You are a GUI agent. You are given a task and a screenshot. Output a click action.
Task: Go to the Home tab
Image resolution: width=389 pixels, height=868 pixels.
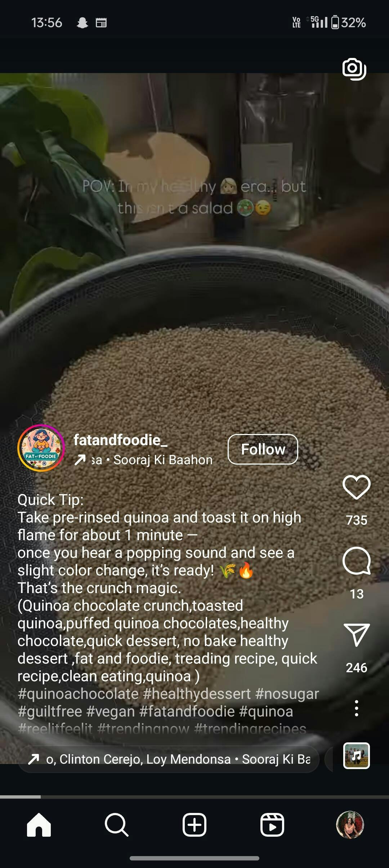[x=39, y=824]
